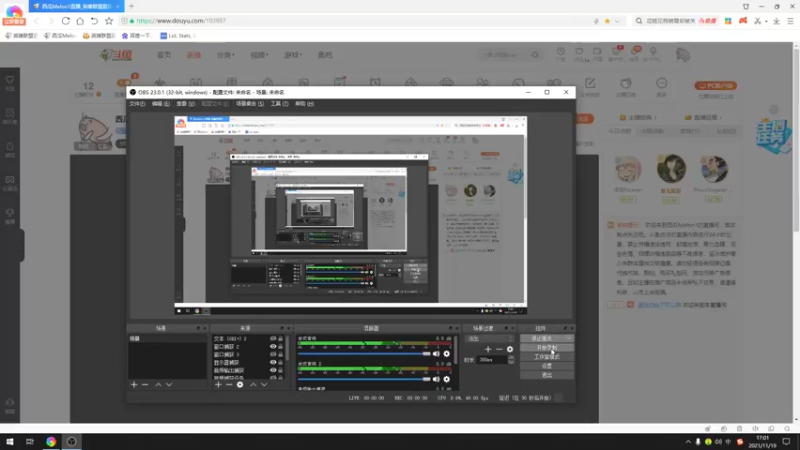Screen dimensions: 800x450
Task: Open the 场景集合(S) menu in OBS
Action: click(x=250, y=104)
